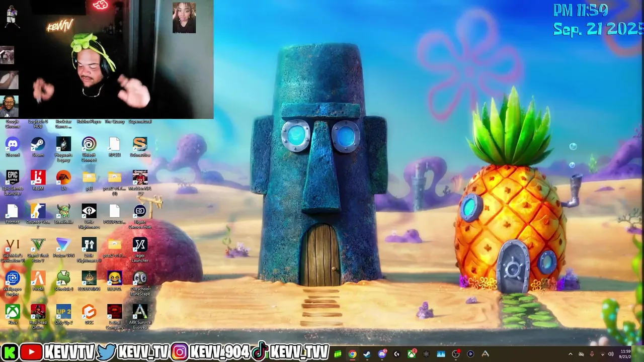Launch Red Dead Online from the desktop
Viewport: 644px width, 362px height.
click(x=38, y=317)
